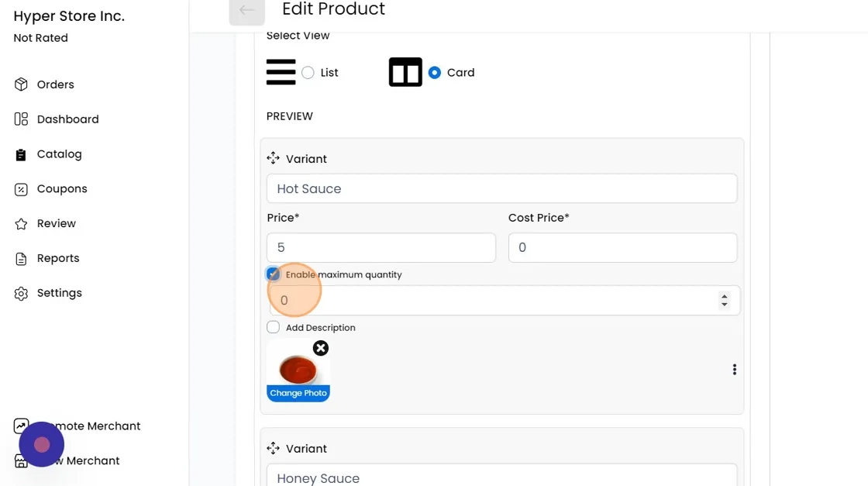
Task: Remove the hot sauce photo with X icon
Action: coord(320,348)
